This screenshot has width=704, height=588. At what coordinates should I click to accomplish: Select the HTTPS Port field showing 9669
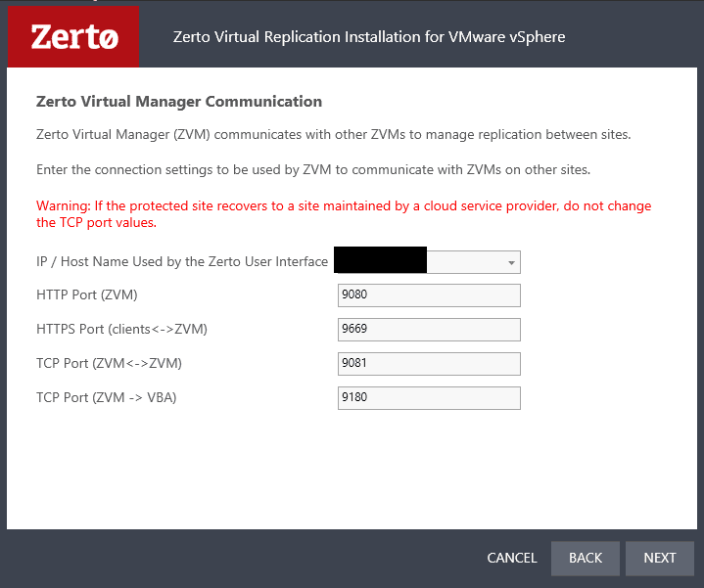pyautogui.click(x=429, y=329)
